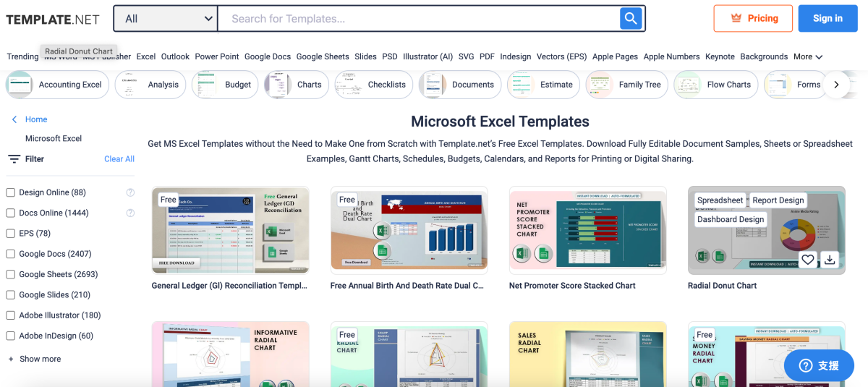This screenshot has height=387, width=868.
Task: Open the Keynote navigation item
Action: click(720, 56)
